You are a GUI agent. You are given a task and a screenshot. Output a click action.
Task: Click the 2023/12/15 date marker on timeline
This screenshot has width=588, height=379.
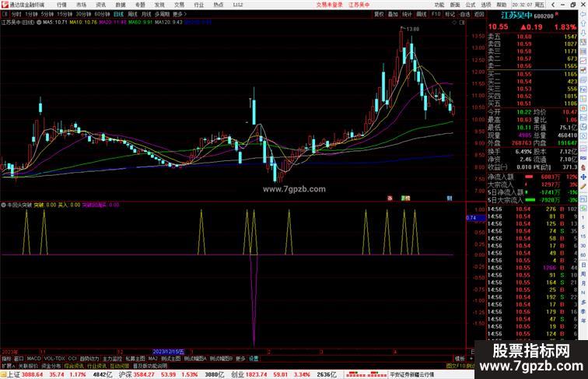pos(168,352)
